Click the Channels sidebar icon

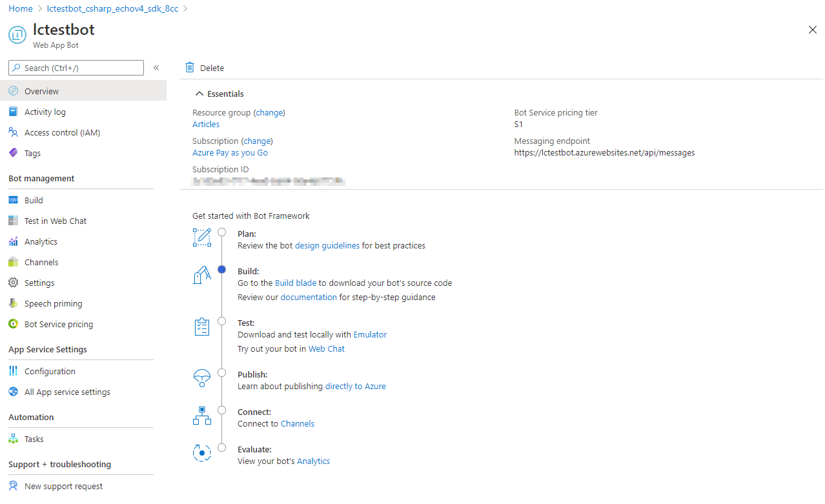14,262
